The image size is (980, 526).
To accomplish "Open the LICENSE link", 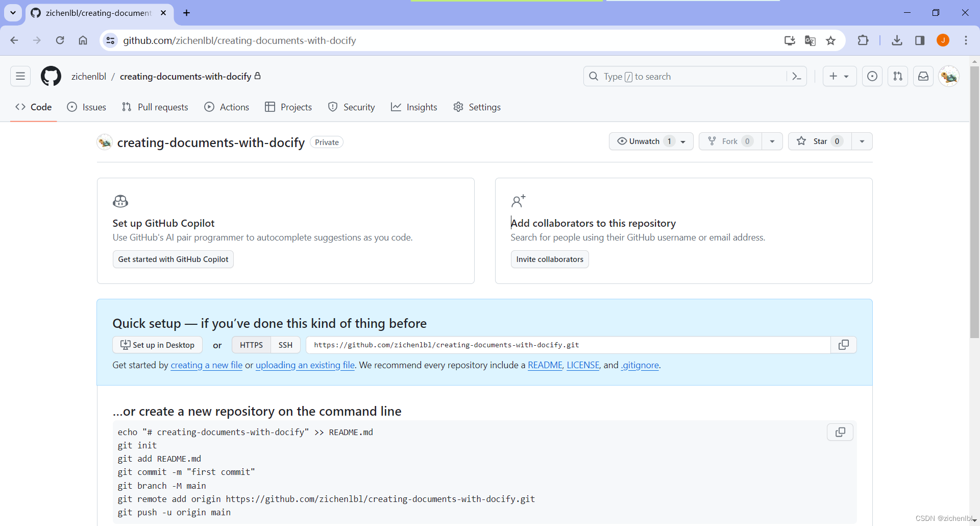I will pyautogui.click(x=583, y=366).
